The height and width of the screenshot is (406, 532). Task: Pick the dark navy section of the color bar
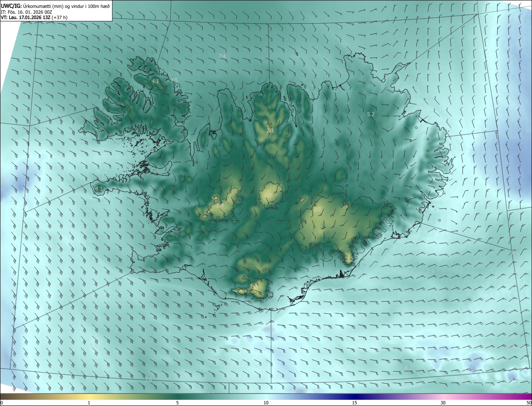click(x=355, y=396)
